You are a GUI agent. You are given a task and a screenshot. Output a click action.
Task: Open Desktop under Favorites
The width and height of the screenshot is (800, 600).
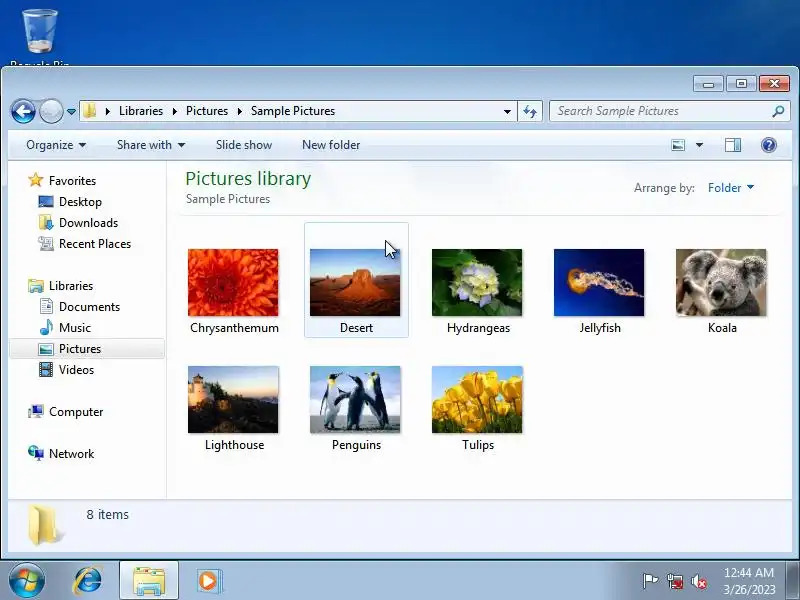click(80, 202)
